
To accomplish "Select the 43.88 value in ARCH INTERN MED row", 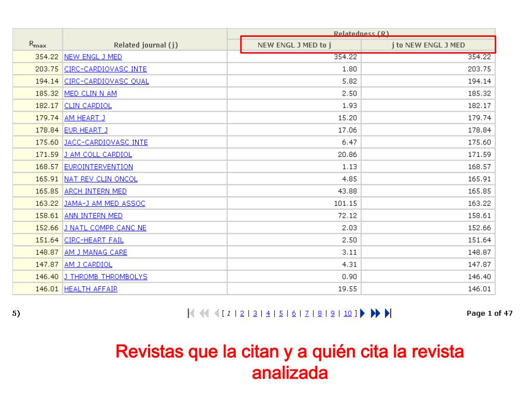I will click(348, 191).
